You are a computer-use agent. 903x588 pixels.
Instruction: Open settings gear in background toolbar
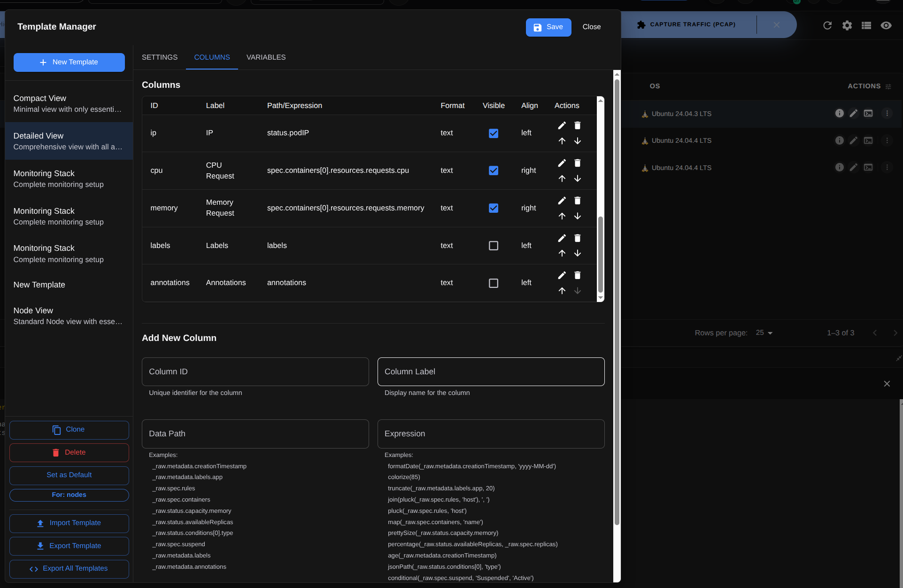pos(847,25)
